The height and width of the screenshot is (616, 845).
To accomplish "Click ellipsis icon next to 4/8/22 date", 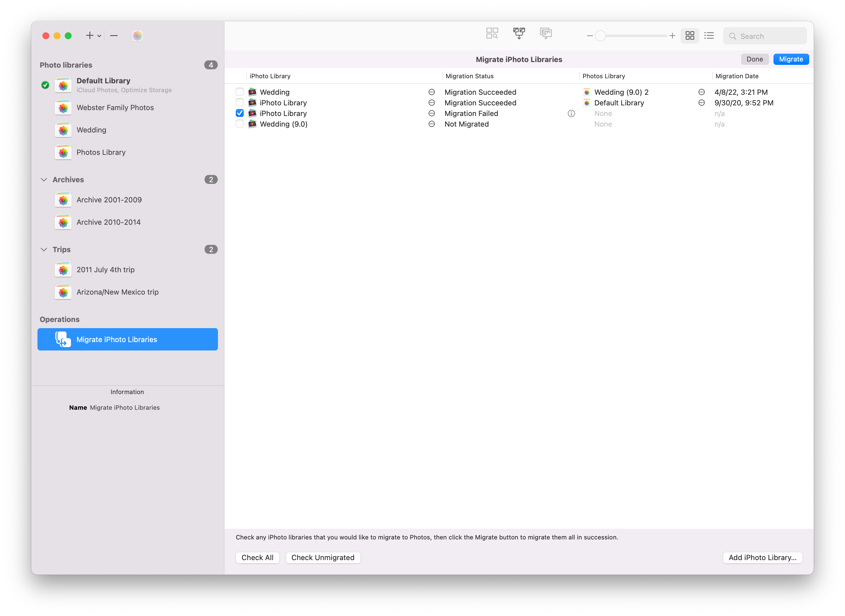I will coord(701,92).
